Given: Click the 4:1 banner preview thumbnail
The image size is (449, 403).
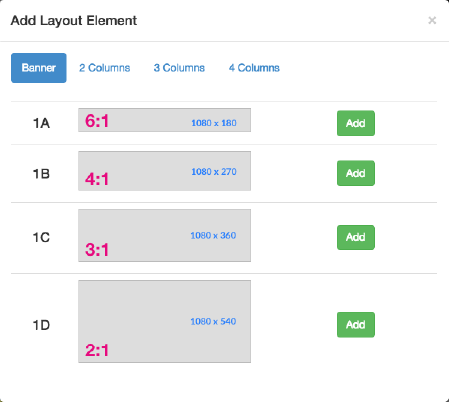Looking at the screenshot, I should (164, 171).
